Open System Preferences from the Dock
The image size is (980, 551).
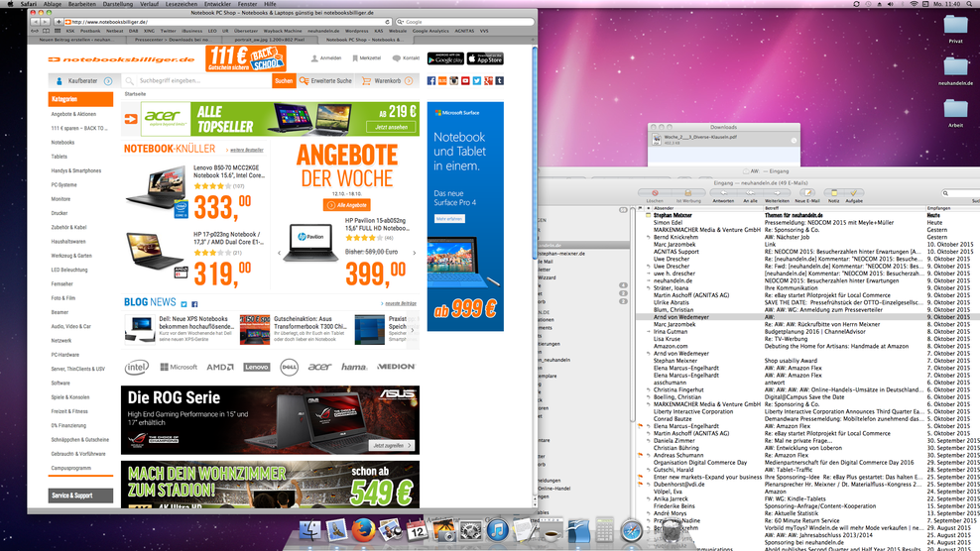click(470, 531)
